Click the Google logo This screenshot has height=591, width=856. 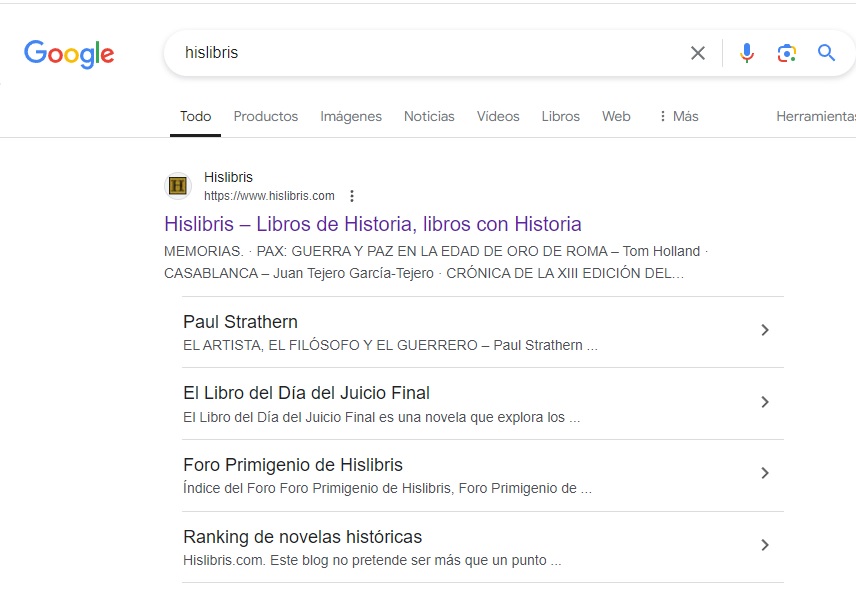(x=69, y=53)
